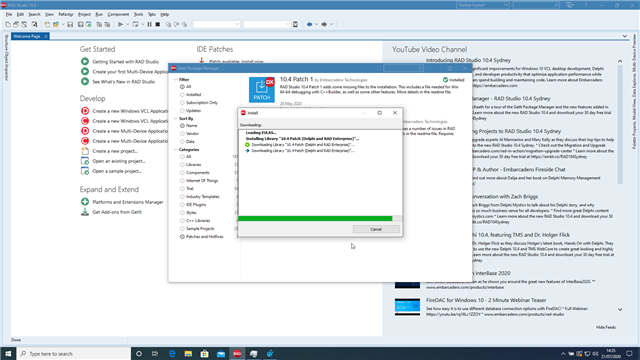Click the Save All toolbar icon
Viewport: 640px width, 360px height.
coord(80,24)
